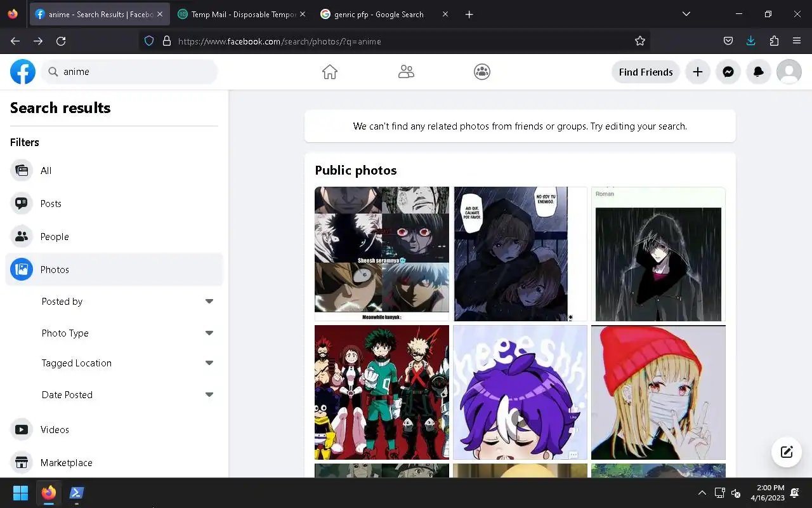The height and width of the screenshot is (508, 812).
Task: Open the Spanish manga panel photo
Action: (x=520, y=254)
